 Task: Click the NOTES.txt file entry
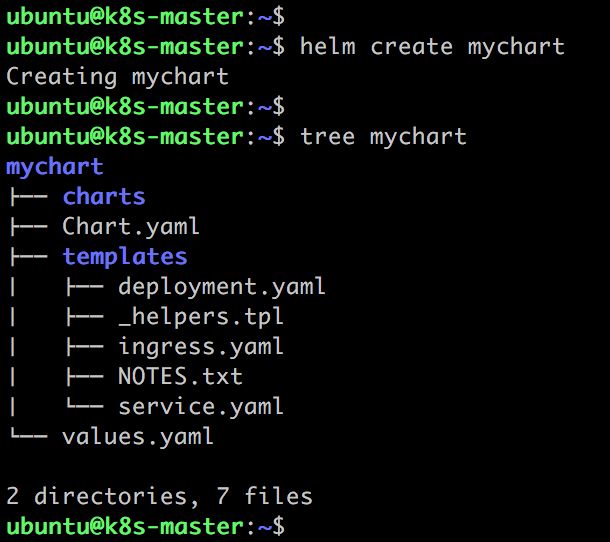click(x=181, y=377)
